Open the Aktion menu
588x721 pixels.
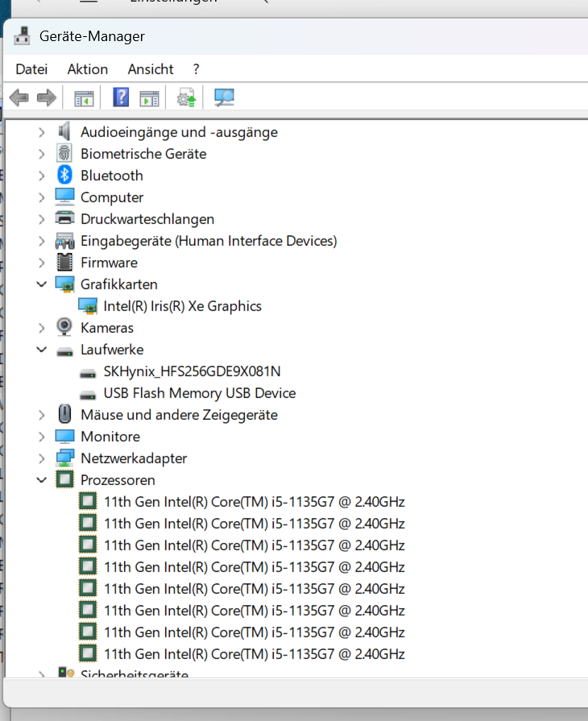point(87,69)
